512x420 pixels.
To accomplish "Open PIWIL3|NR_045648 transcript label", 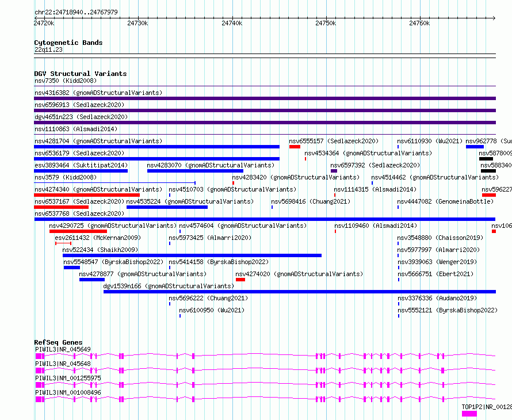I will (x=63, y=364).
